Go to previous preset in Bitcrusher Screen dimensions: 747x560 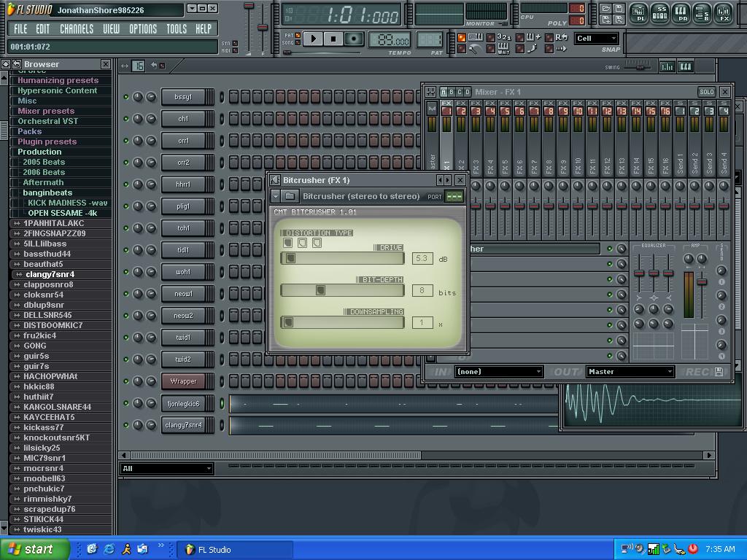(x=441, y=180)
